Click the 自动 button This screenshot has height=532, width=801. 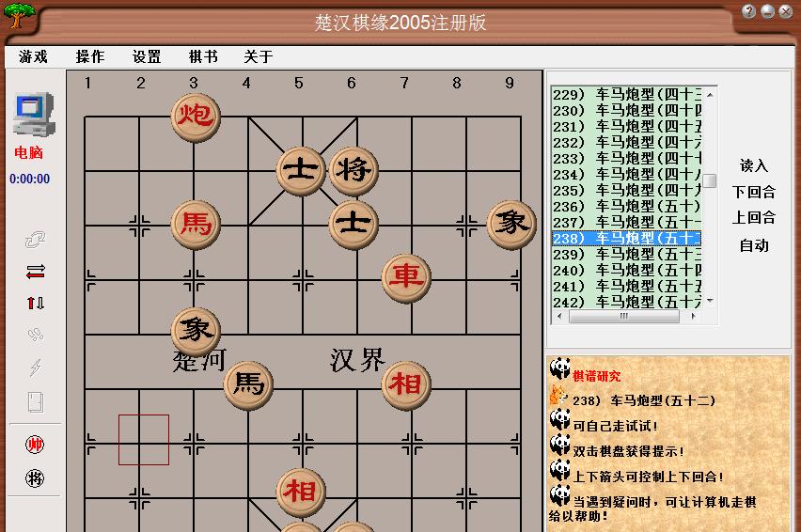pos(754,245)
